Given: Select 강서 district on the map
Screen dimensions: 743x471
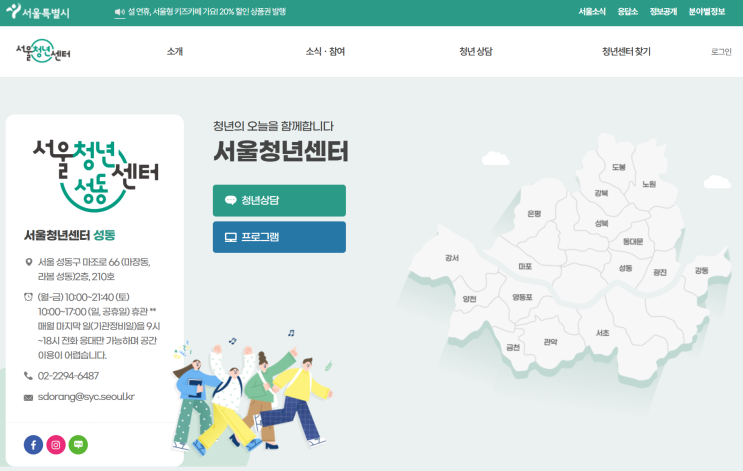Looking at the screenshot, I should (x=452, y=258).
